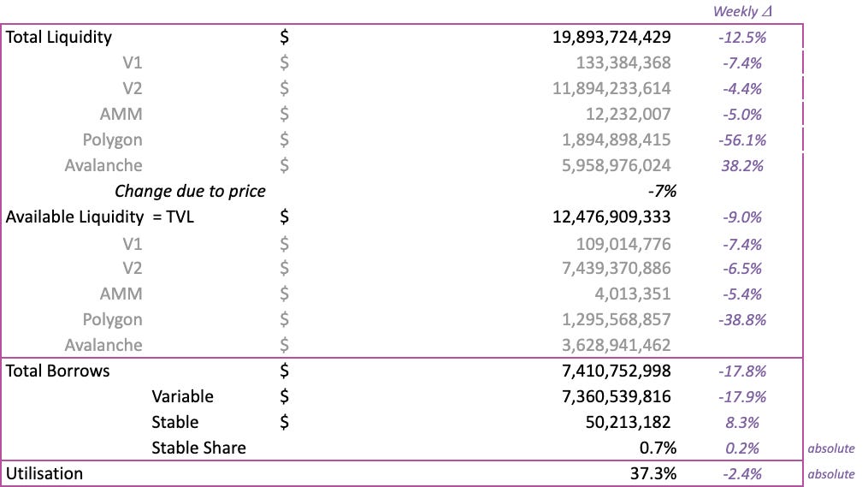Select the Avalanche value 3,628,941,462

coord(617,345)
